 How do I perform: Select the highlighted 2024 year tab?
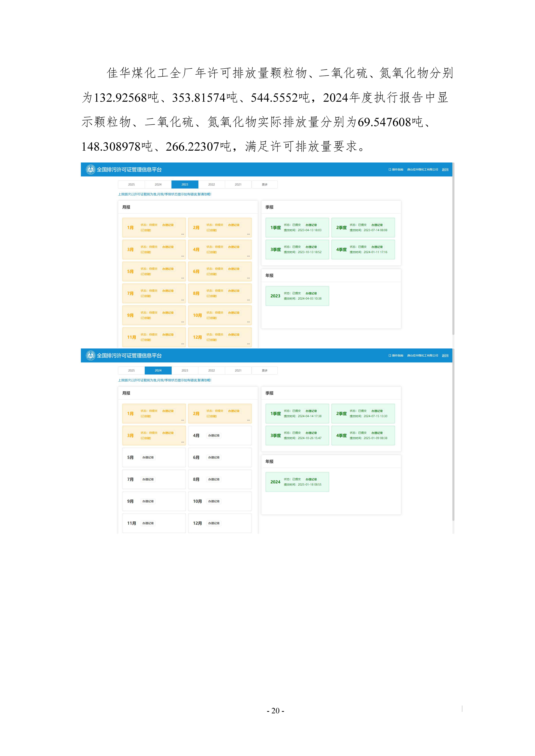(x=158, y=370)
